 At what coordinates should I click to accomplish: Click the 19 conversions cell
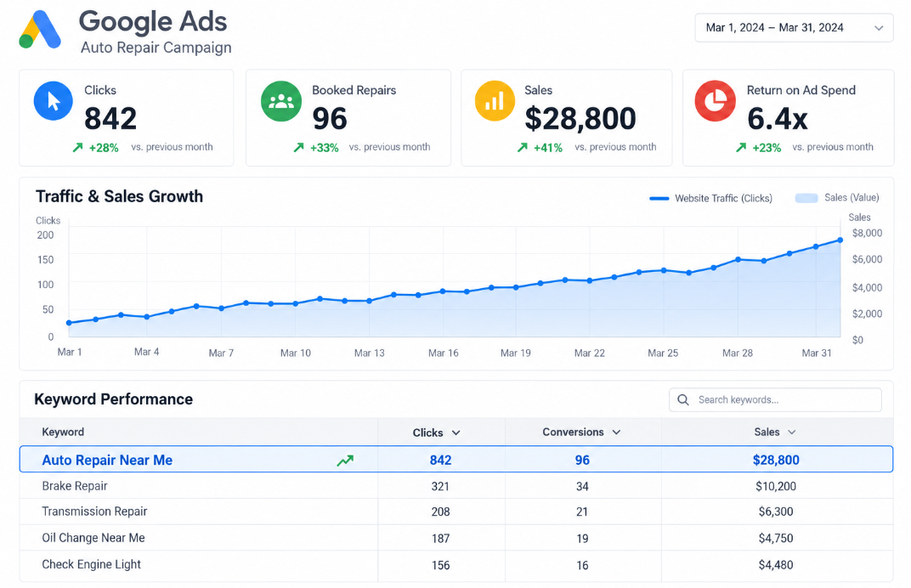point(582,539)
